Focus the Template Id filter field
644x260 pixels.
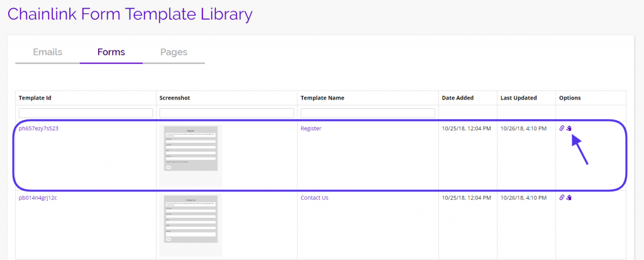click(86, 113)
